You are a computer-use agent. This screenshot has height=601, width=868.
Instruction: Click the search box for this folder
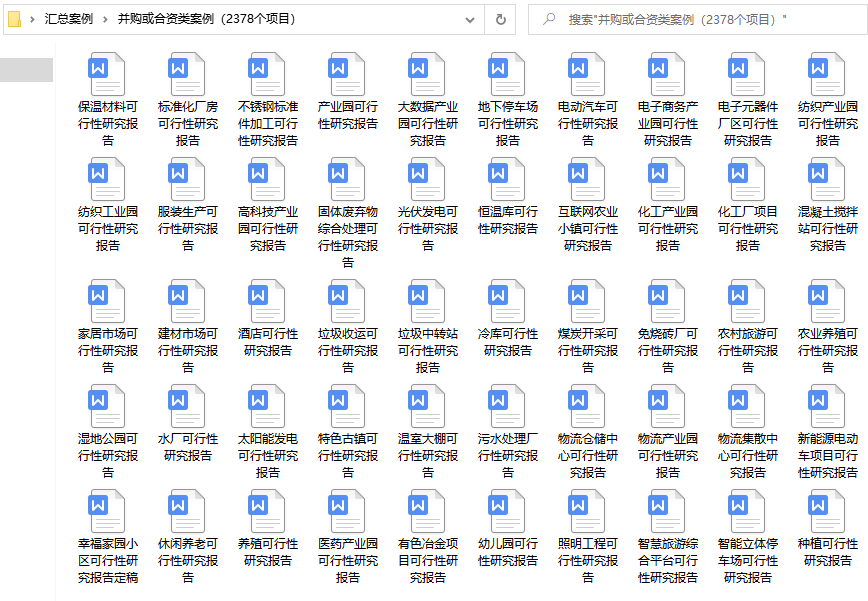[700, 19]
